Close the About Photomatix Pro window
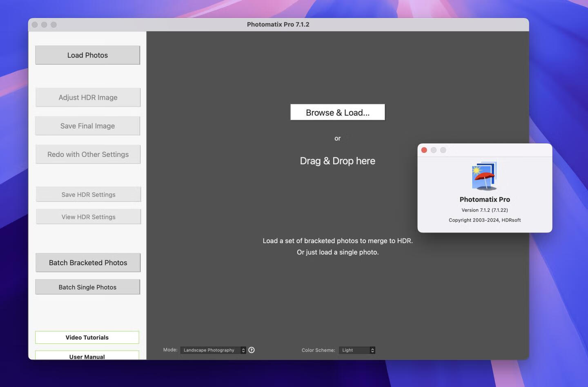This screenshot has width=588, height=387. pos(424,150)
